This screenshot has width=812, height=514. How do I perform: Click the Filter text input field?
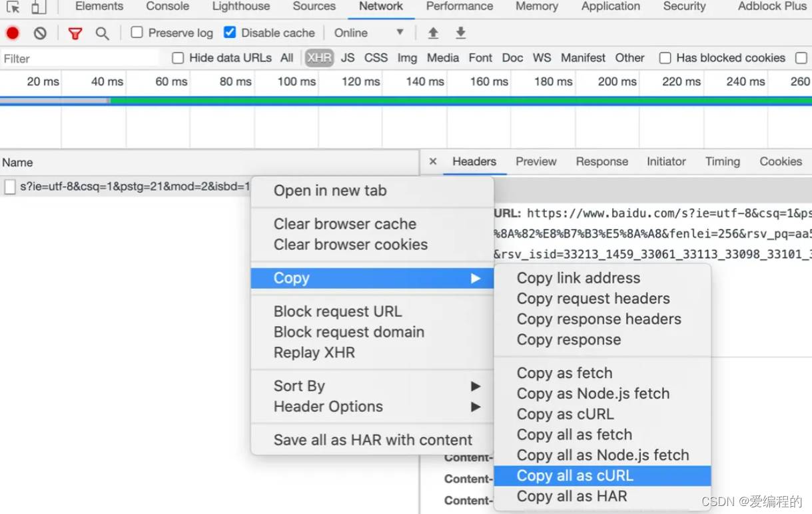[80, 59]
